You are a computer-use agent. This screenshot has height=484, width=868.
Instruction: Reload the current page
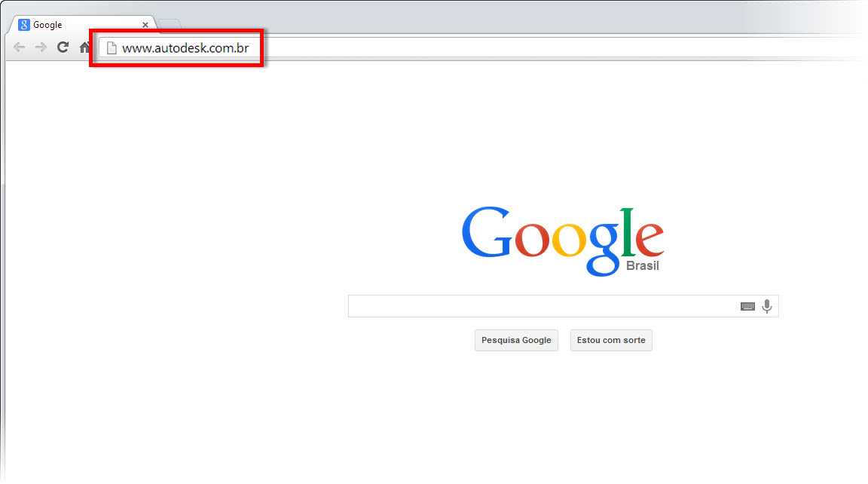tap(63, 47)
